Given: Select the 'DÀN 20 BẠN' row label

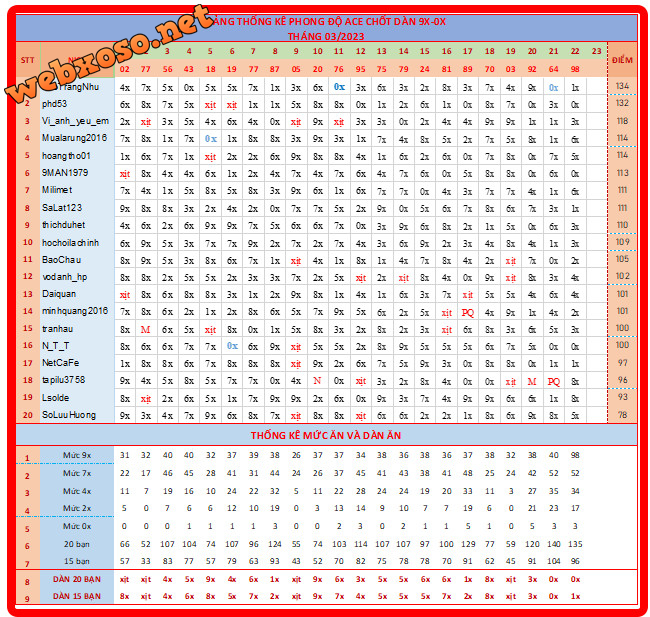Looking at the screenshot, I should pos(77,579).
